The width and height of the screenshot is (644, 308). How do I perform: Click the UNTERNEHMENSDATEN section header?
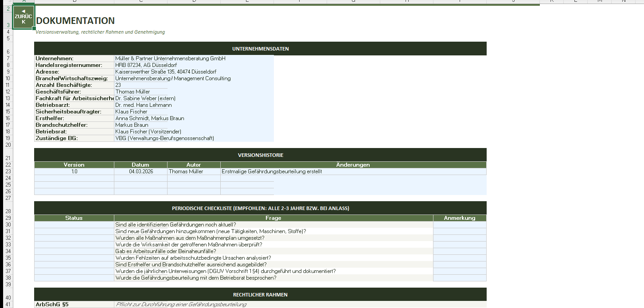(260, 49)
